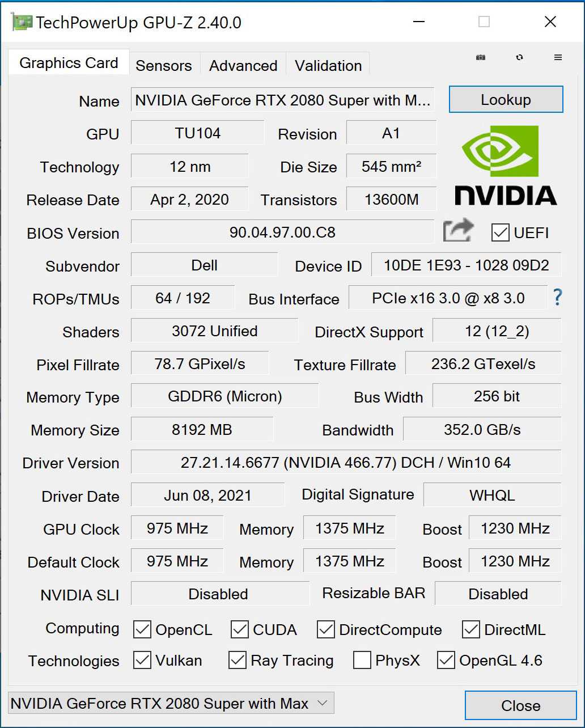Click the refresh icon

519,57
